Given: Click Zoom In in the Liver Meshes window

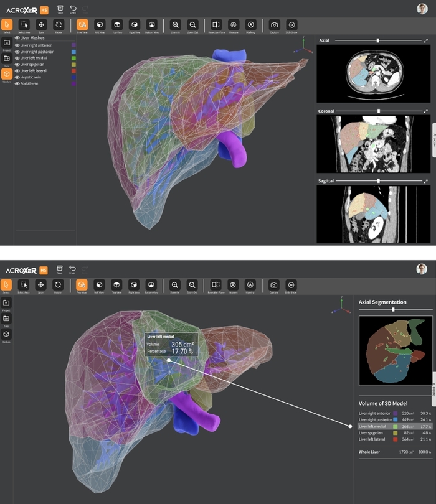Looking at the screenshot, I should 175,25.
